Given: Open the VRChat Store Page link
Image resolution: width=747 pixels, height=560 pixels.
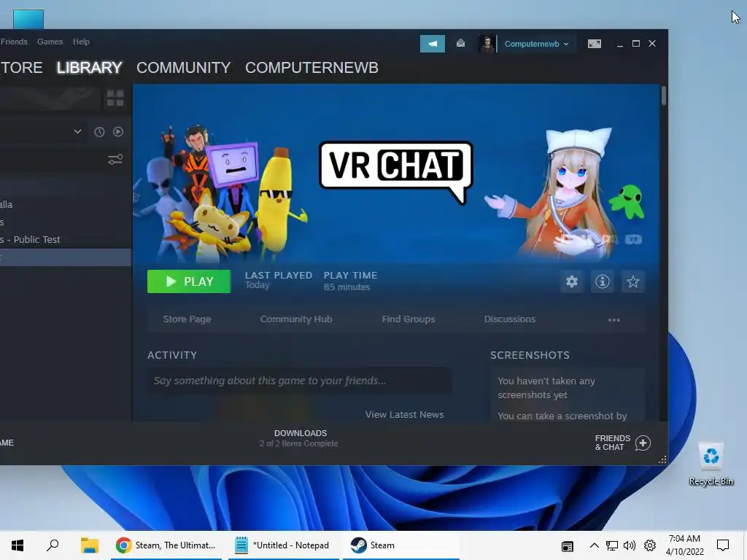Looking at the screenshot, I should [187, 319].
